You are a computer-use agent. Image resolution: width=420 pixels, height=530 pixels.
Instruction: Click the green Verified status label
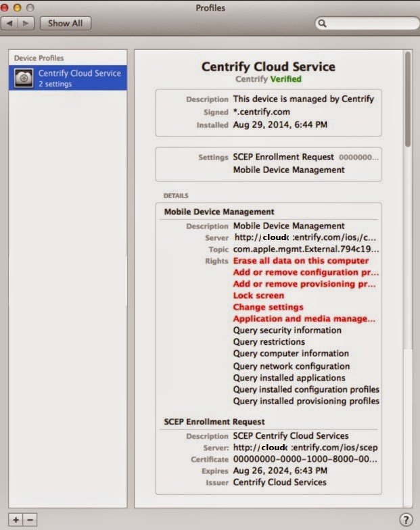[x=285, y=79]
